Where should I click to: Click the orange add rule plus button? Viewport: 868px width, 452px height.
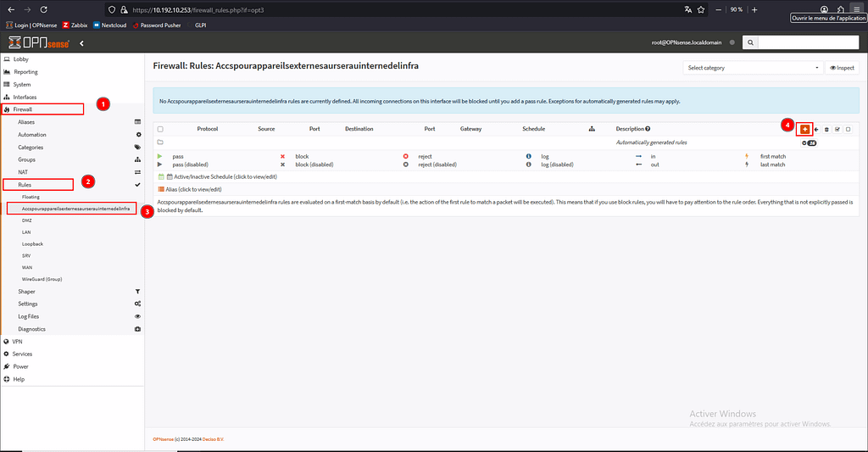[x=804, y=129]
